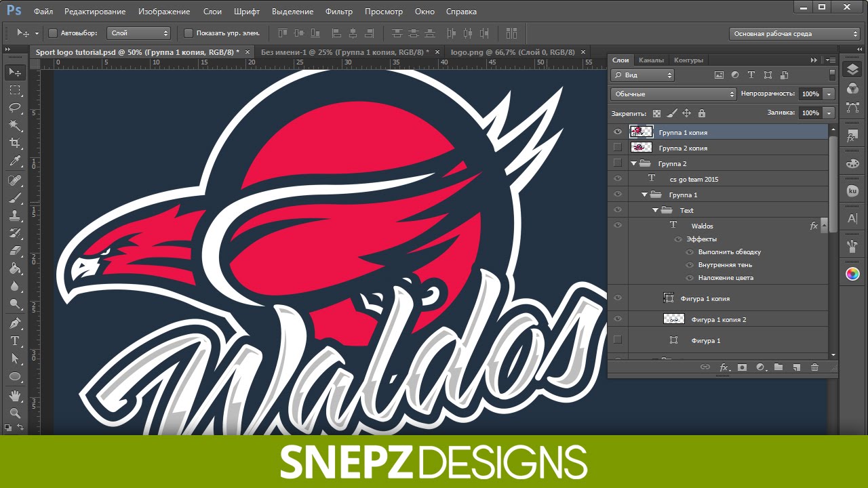The image size is (868, 488).
Task: Select the Hand tool
Action: [15, 395]
